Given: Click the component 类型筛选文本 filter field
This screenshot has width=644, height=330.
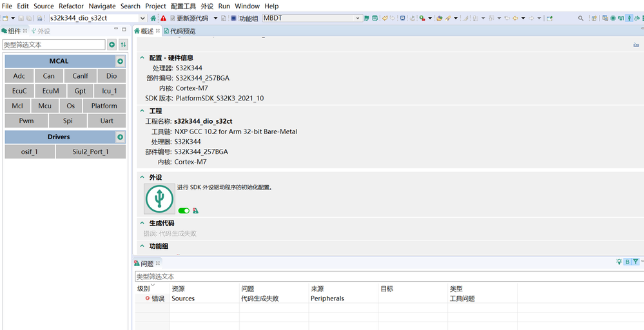Looking at the screenshot, I should (x=54, y=44).
